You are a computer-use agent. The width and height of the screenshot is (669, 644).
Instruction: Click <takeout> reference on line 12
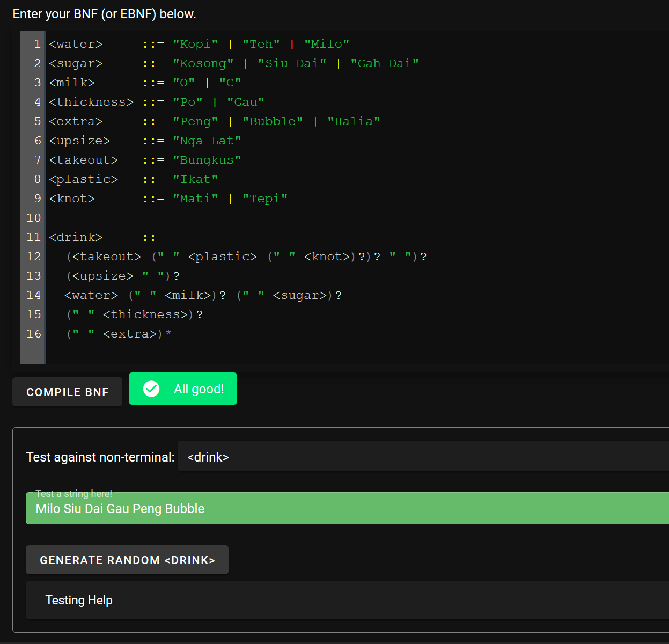(107, 257)
